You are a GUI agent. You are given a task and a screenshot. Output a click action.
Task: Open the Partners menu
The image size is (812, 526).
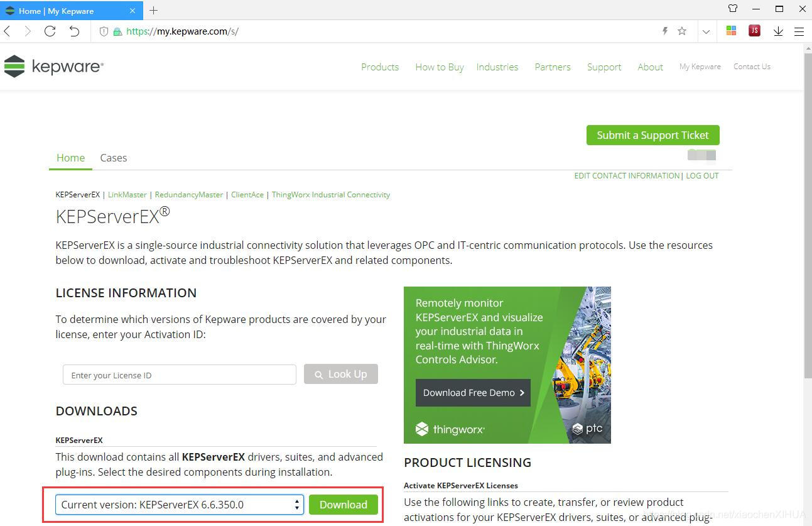click(x=553, y=67)
